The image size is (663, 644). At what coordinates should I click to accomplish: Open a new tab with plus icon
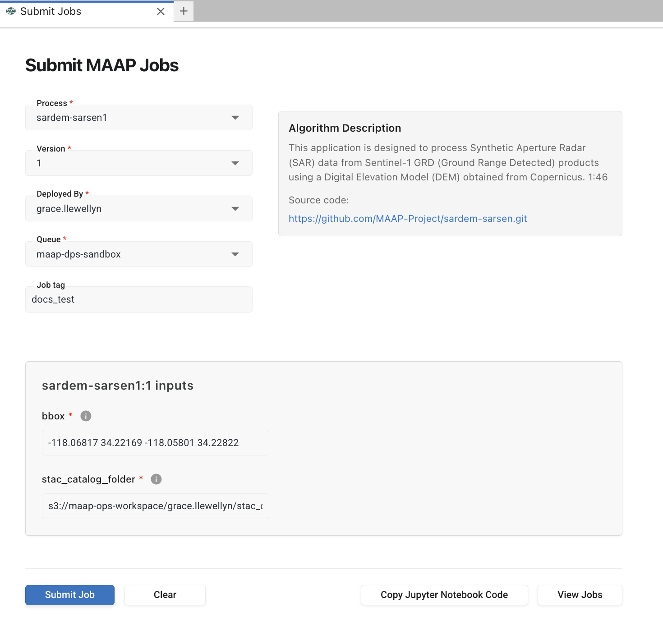pyautogui.click(x=184, y=11)
